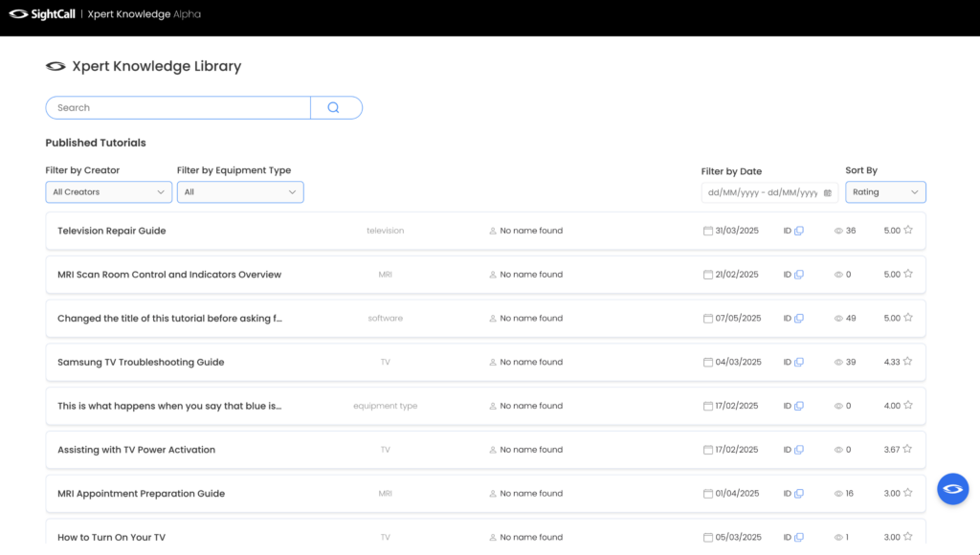This screenshot has width=980, height=555.
Task: Click the "equipment type" label text
Action: [385, 406]
